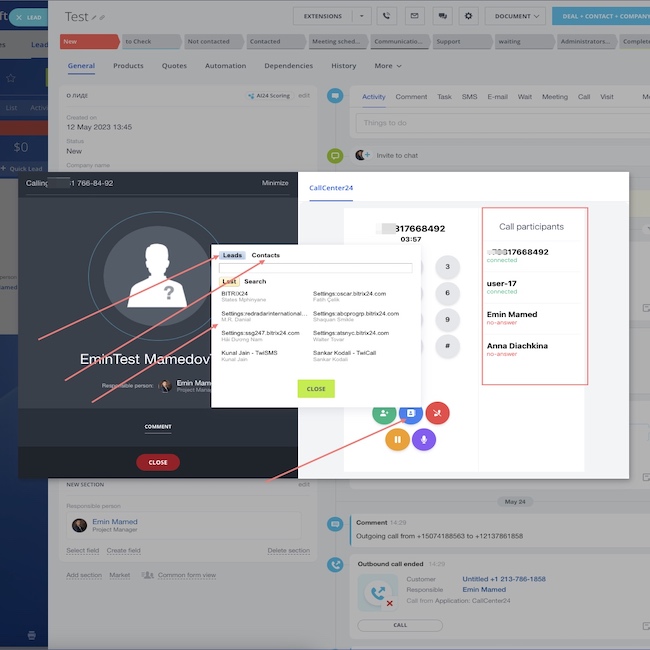Open the envelope email icon in header

(x=414, y=16)
